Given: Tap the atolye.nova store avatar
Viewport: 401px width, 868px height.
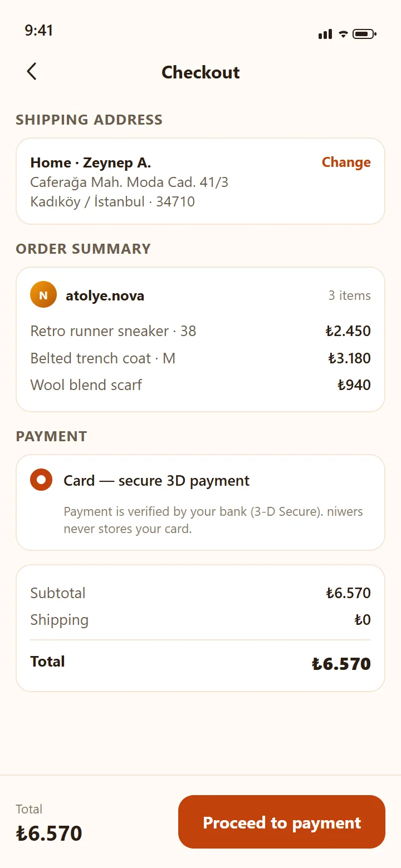Looking at the screenshot, I should tap(43, 295).
